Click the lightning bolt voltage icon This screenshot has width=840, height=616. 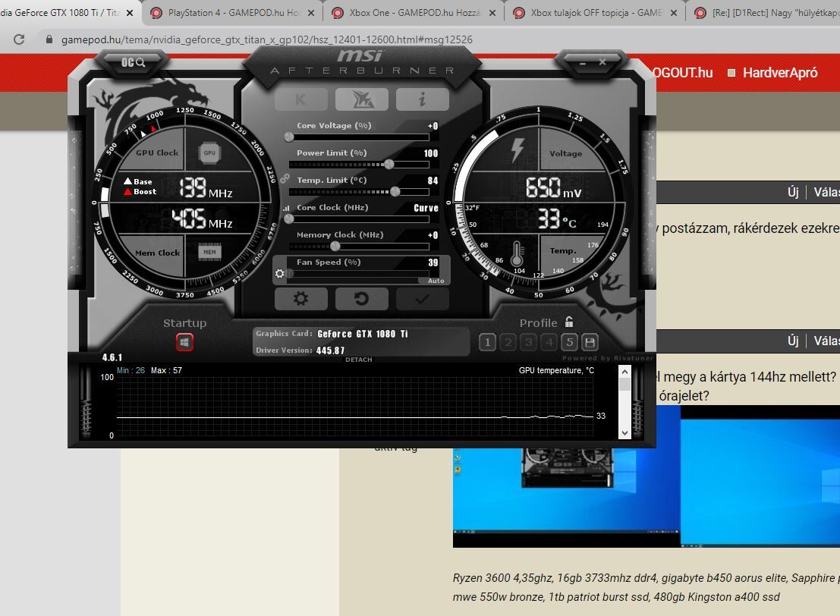tap(517, 149)
